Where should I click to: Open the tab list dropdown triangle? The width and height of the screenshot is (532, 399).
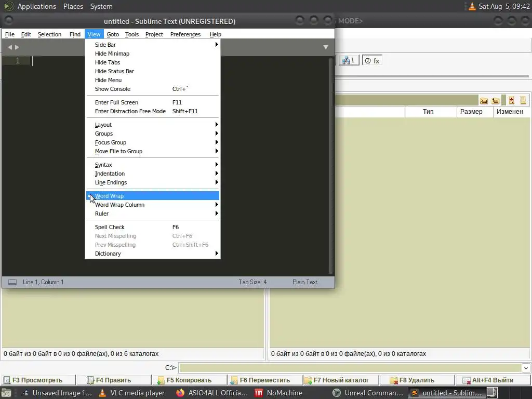326,47
